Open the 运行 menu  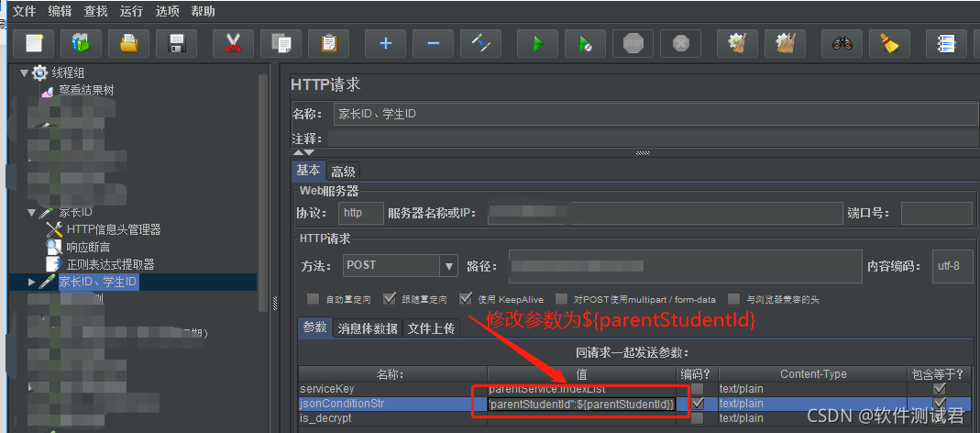pyautogui.click(x=131, y=11)
